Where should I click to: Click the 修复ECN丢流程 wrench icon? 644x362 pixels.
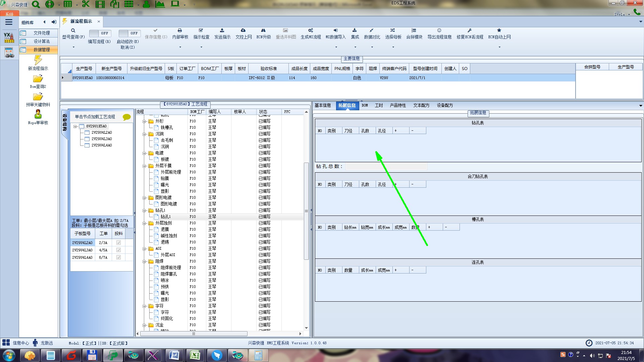click(x=470, y=31)
